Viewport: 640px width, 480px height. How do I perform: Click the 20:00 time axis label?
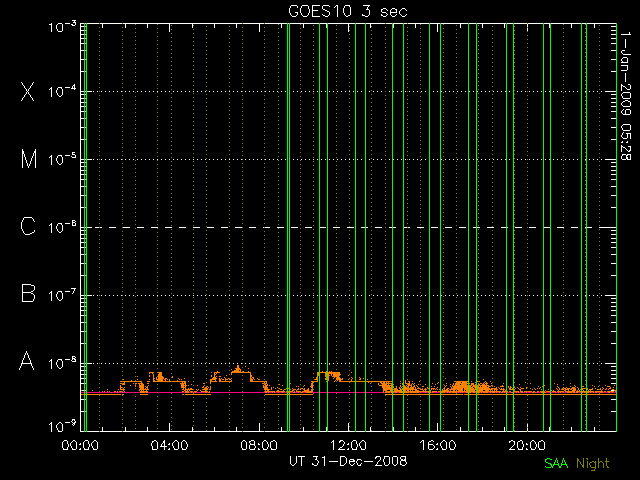click(527, 444)
